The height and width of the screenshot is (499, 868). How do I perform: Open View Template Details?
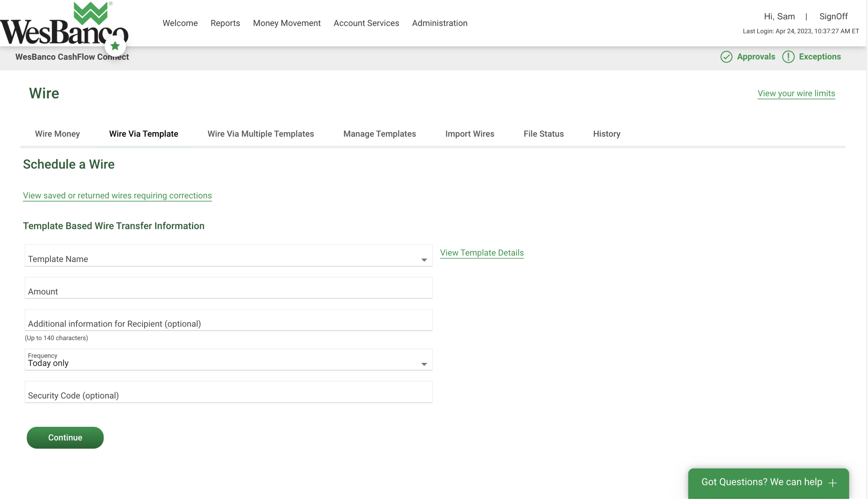[x=481, y=253]
